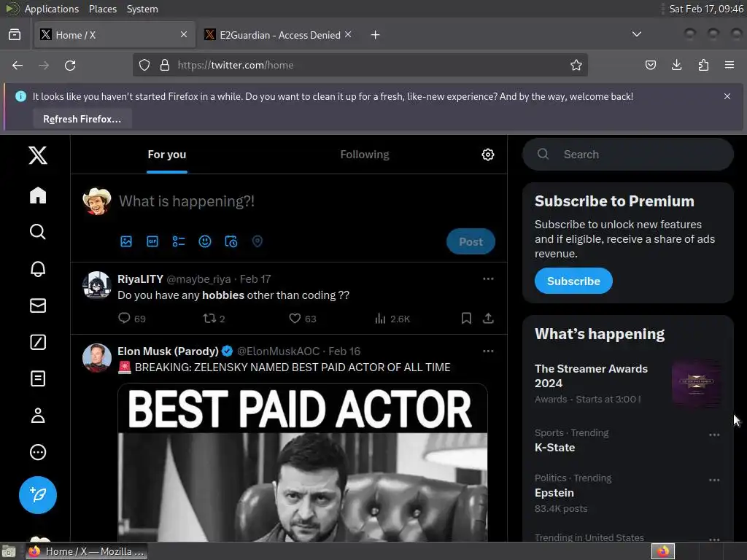This screenshot has width=747, height=560.
Task: Switch to the Following tab
Action: coord(365,155)
